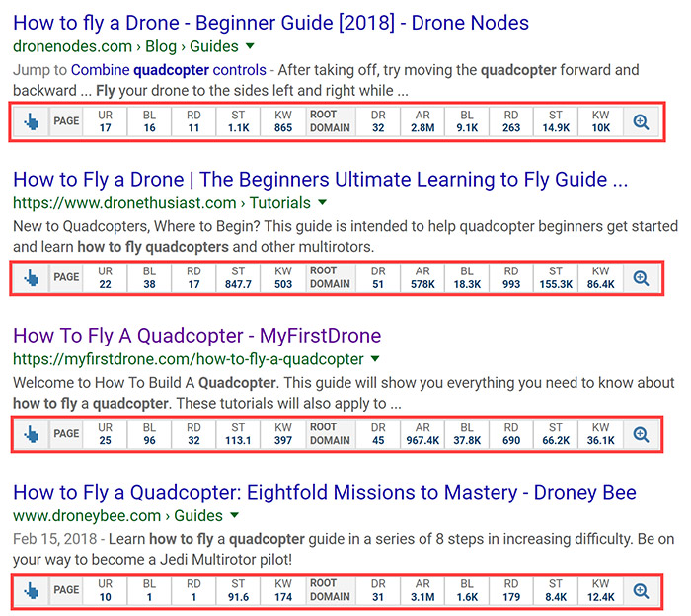
Task: Click the UR 25 metric for myfirstdrone
Action: click(x=105, y=434)
